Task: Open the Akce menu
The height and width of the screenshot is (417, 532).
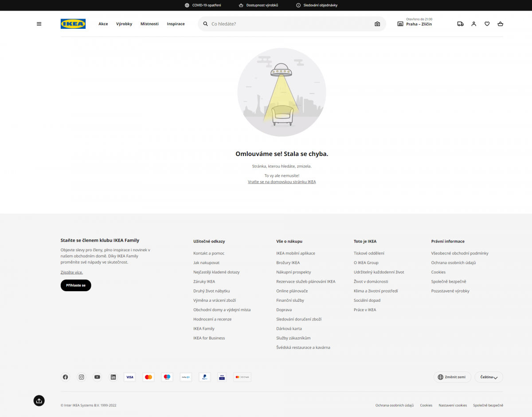Action: coord(103,24)
